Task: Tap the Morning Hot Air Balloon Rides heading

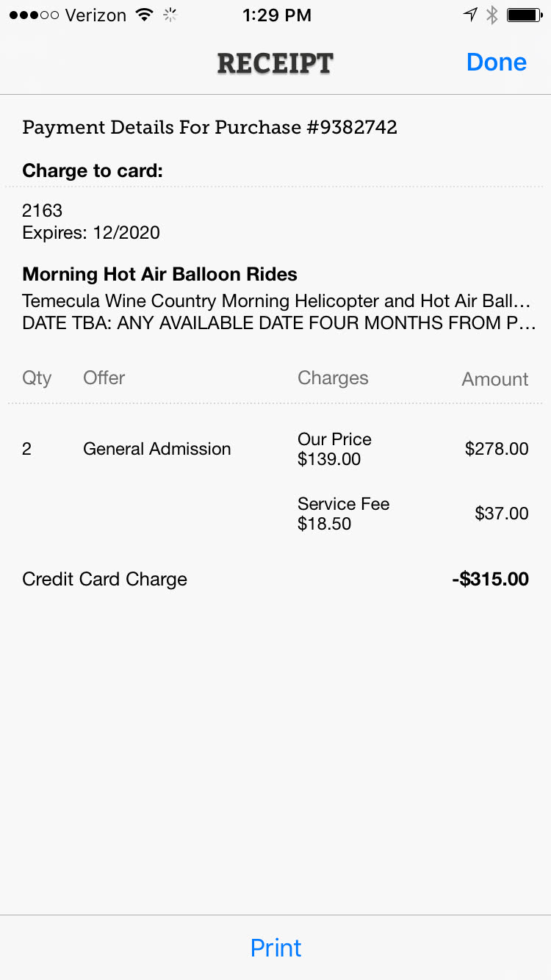Action: [x=160, y=275]
